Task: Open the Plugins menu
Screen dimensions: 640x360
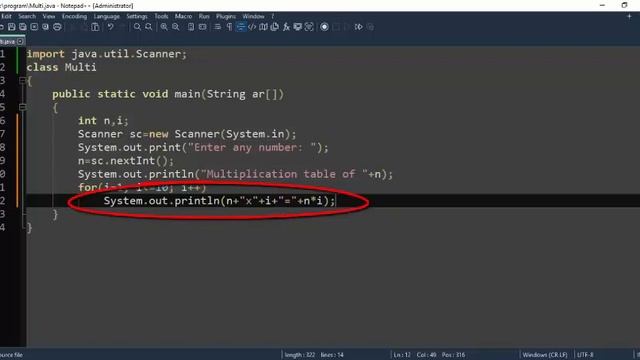Action: pyautogui.click(x=226, y=16)
